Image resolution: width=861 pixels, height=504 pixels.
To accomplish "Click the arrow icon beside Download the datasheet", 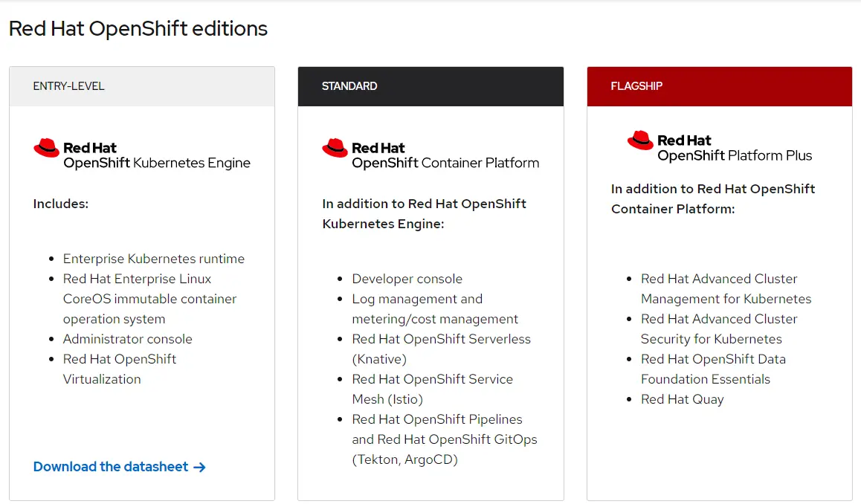I will (x=200, y=468).
